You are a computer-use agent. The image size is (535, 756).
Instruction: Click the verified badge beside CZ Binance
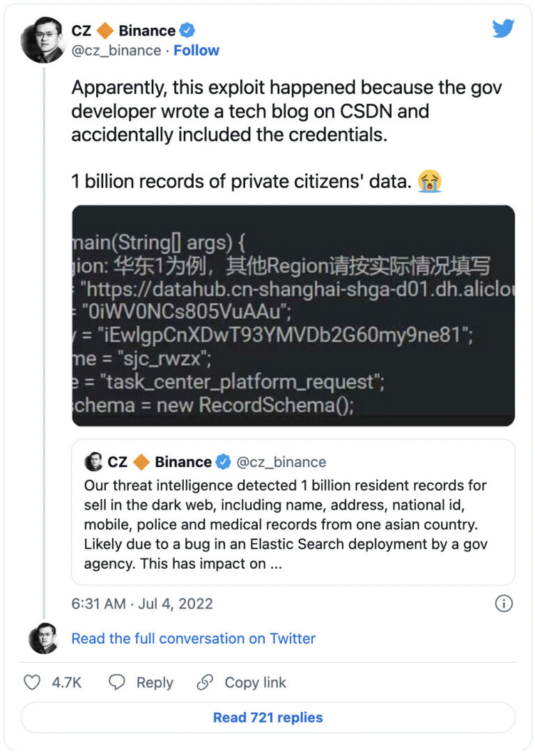(187, 31)
